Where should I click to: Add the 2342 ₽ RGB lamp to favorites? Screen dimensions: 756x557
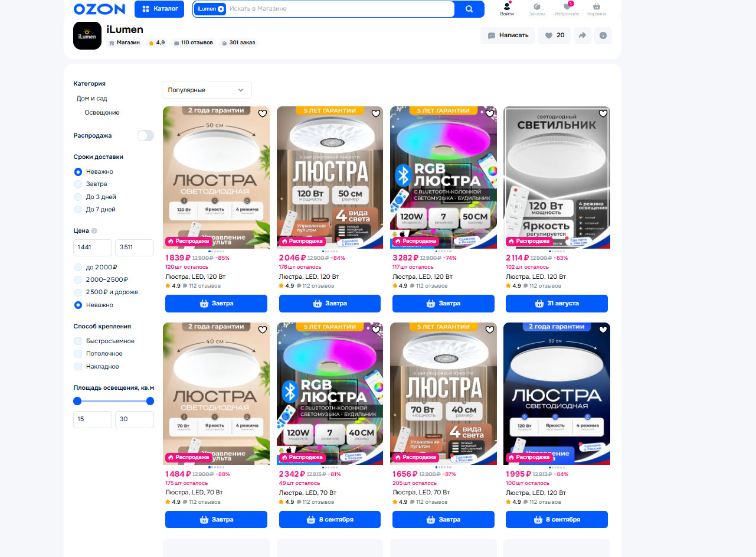coord(376,330)
